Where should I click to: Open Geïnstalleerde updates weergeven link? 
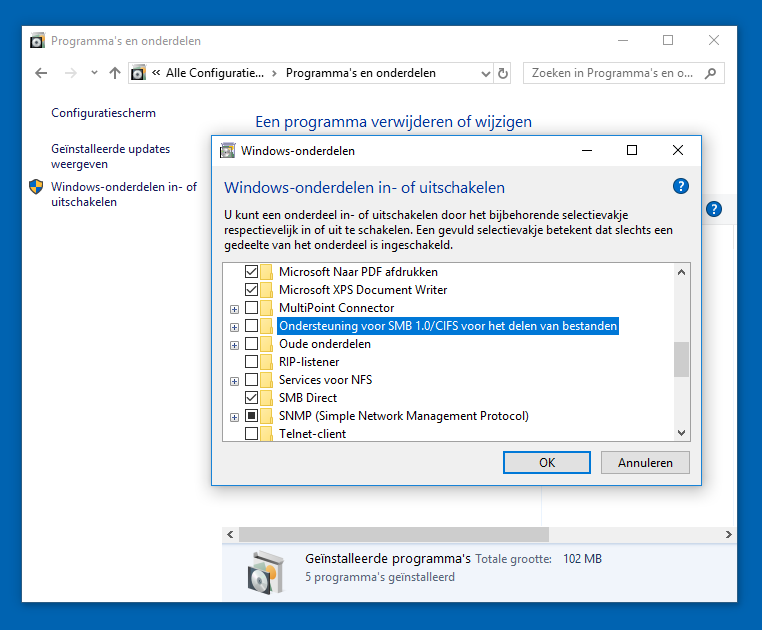coord(111,156)
